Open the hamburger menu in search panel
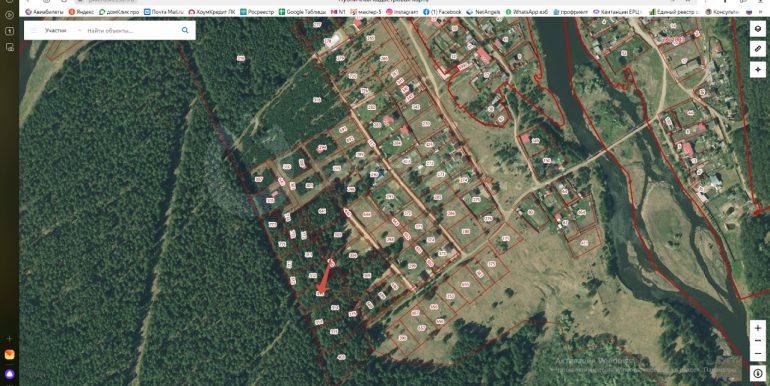The width and height of the screenshot is (770, 386). pyautogui.click(x=34, y=30)
